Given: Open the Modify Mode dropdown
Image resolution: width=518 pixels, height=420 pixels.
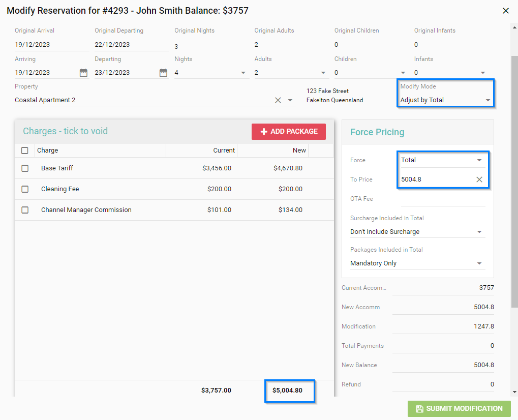Looking at the screenshot, I should coord(445,100).
